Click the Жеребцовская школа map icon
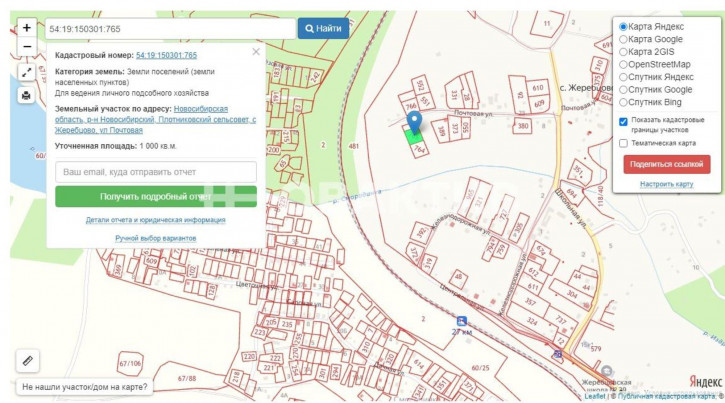Screen dimensions: 725x403 [607, 371]
